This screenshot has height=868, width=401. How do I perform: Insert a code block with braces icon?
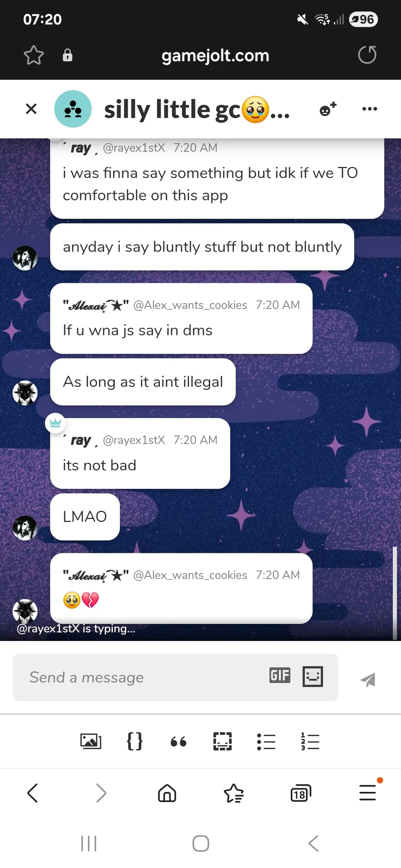coord(135,741)
